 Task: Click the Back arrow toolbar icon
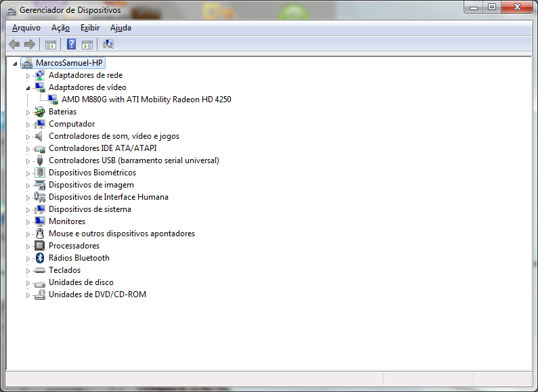tap(14, 44)
